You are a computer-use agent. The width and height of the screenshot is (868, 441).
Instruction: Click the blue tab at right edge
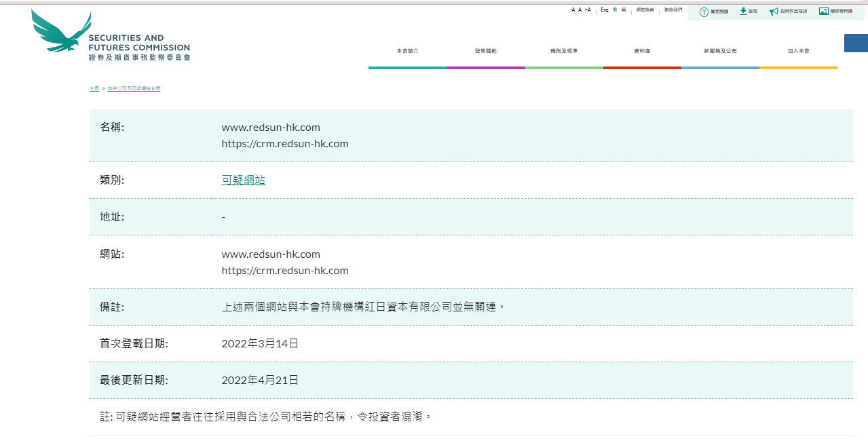pyautogui.click(x=856, y=43)
